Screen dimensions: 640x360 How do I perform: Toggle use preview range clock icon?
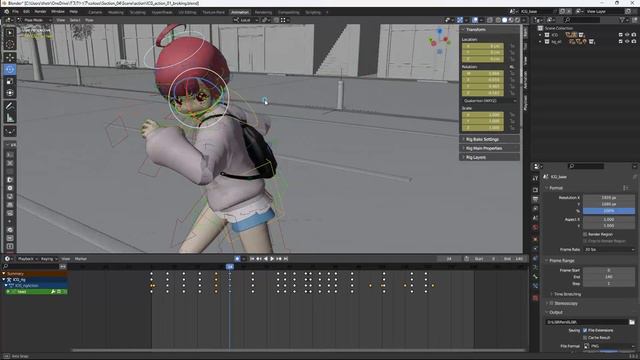(467, 259)
